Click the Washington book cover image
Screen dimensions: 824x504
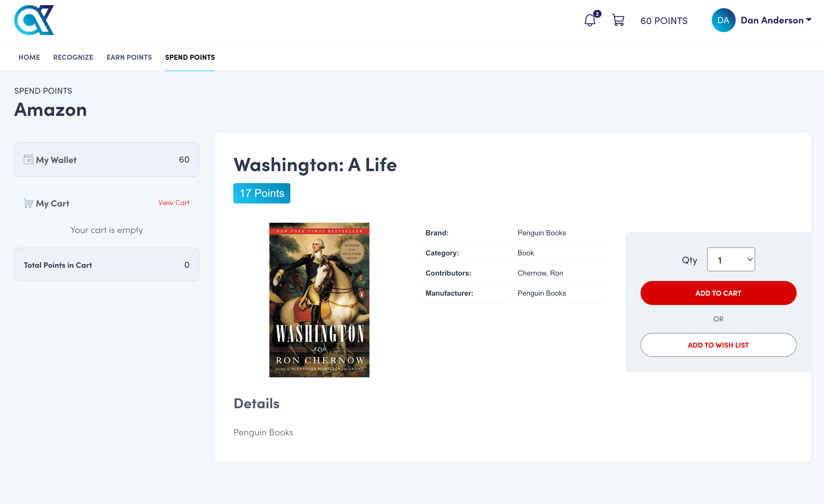point(319,300)
